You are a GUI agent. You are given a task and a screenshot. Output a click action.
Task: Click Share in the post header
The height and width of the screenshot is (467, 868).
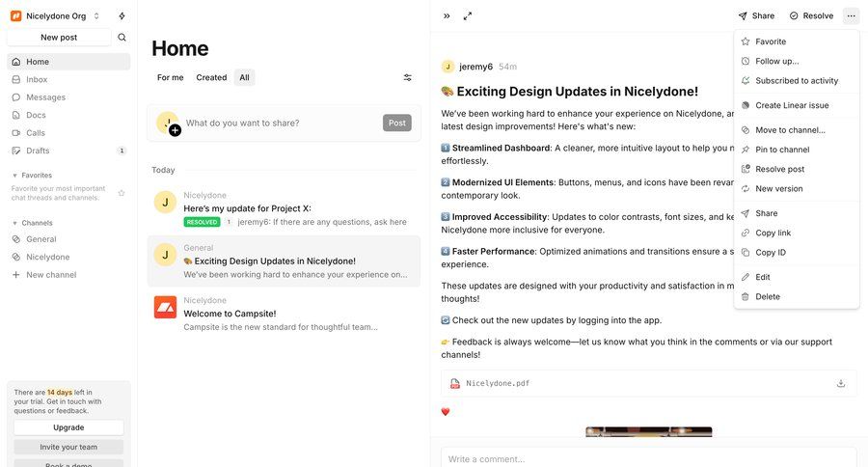[756, 16]
